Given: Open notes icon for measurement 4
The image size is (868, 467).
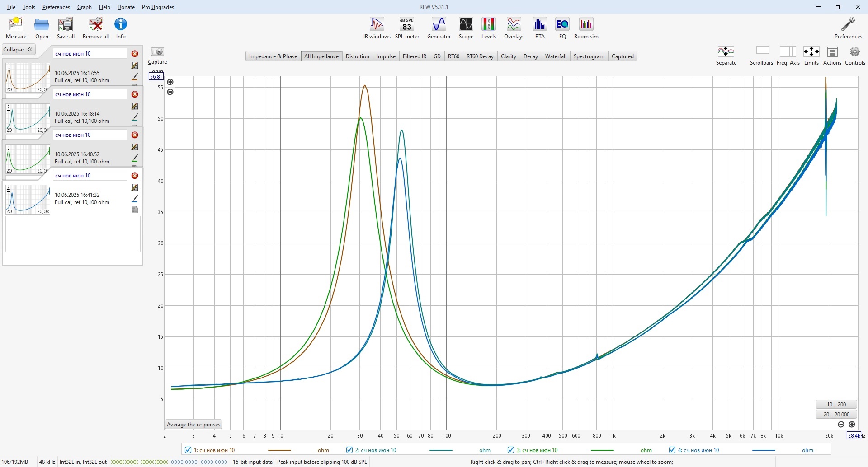Looking at the screenshot, I should coord(135,210).
